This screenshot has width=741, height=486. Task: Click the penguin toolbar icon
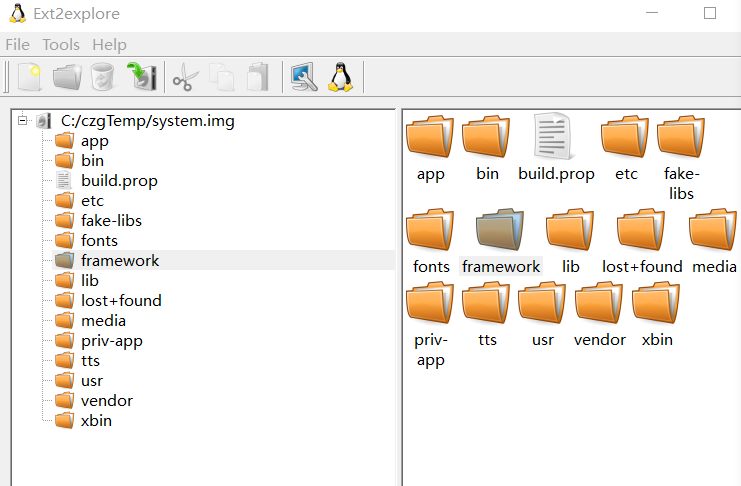coord(341,77)
